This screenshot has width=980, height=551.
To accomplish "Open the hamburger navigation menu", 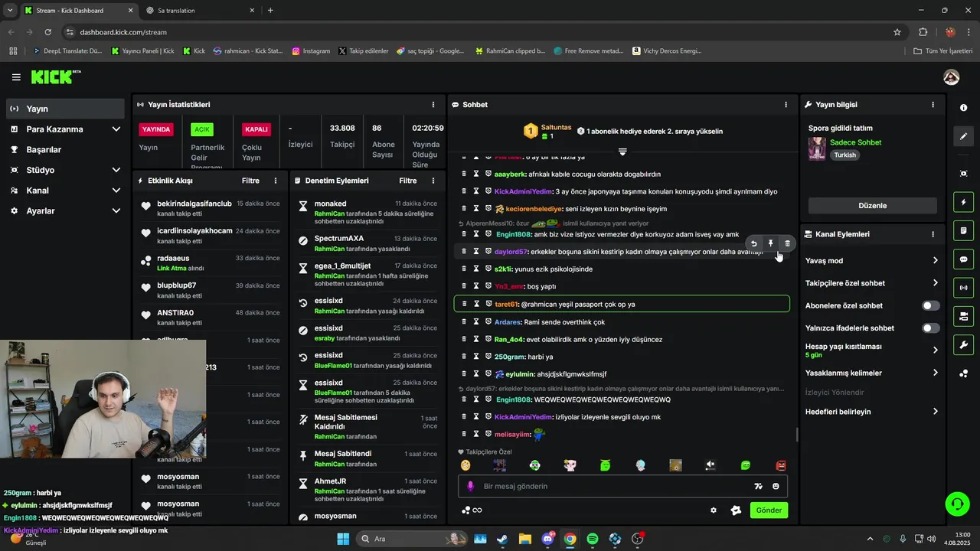I will (16, 77).
